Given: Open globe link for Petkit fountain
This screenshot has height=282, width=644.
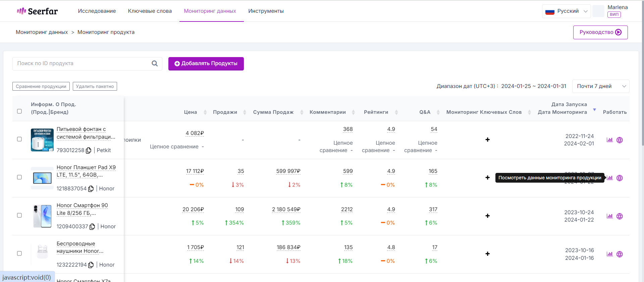Looking at the screenshot, I should [620, 140].
